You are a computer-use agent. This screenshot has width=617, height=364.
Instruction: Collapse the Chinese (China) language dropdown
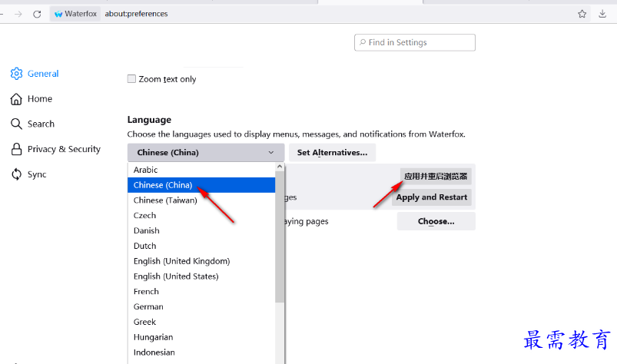point(206,153)
